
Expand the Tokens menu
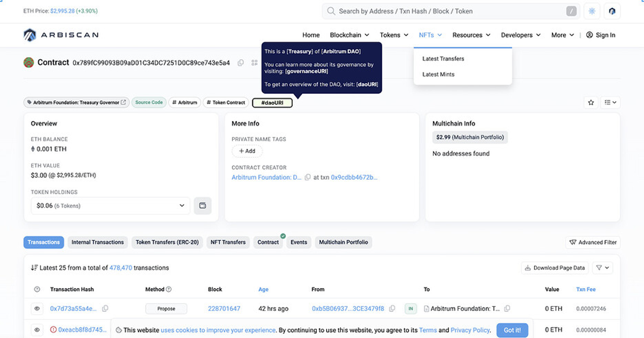click(394, 35)
